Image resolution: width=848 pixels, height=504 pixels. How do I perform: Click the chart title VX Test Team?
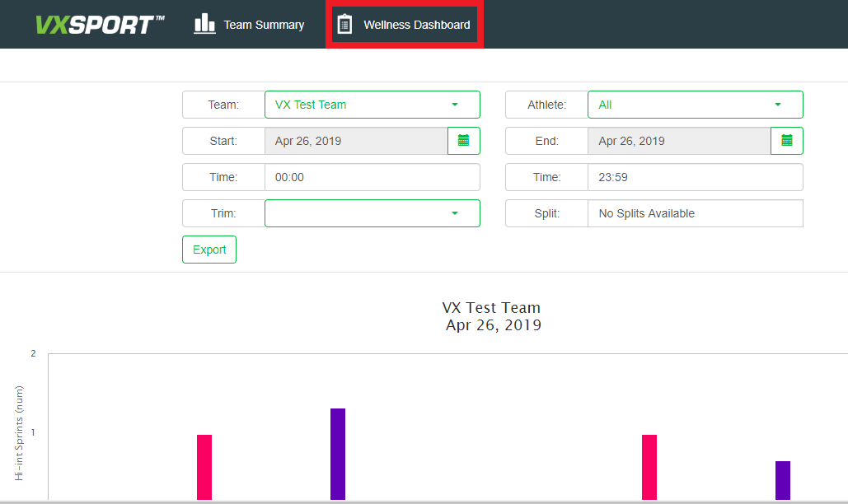491,307
